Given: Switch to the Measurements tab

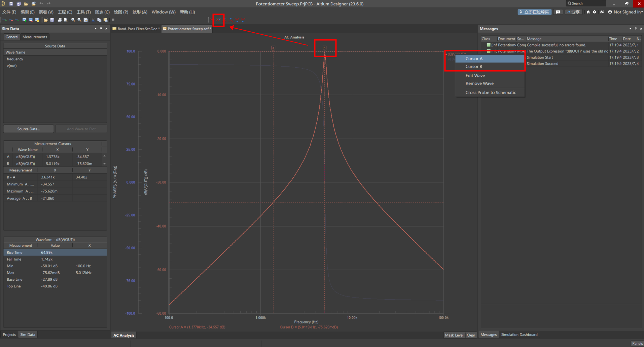Looking at the screenshot, I should point(35,37).
